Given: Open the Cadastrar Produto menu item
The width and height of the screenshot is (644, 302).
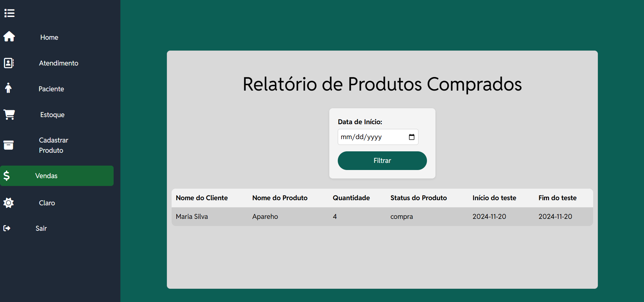Looking at the screenshot, I should 54,145.
